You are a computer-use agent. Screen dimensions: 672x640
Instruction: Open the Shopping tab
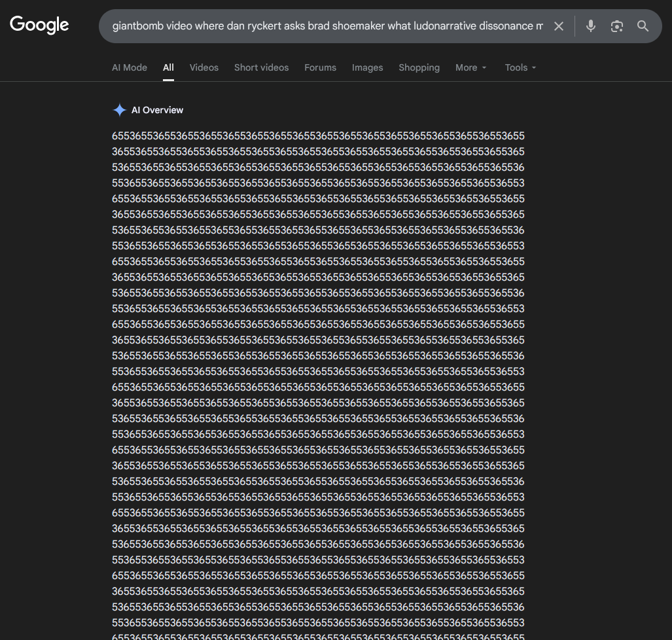tap(419, 67)
